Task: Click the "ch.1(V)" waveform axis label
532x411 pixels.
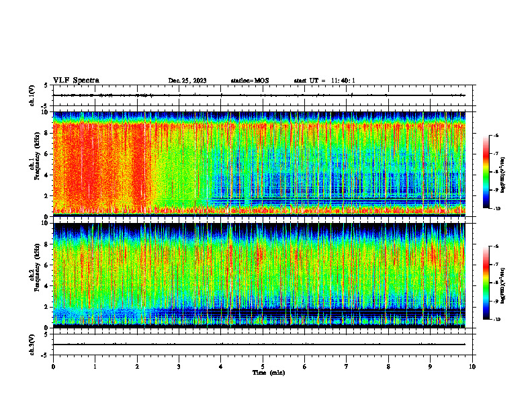Action: click(x=32, y=95)
